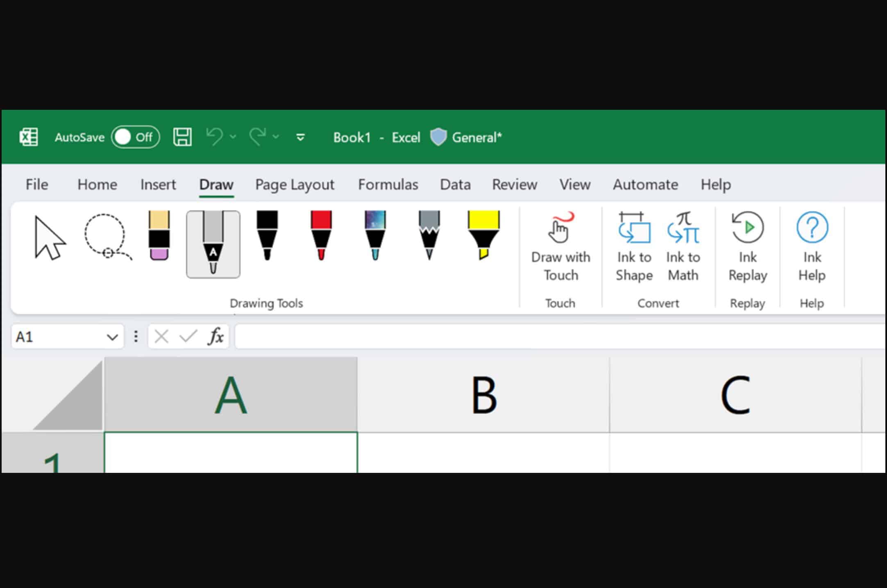Select the yellow highlighter pen

click(x=484, y=240)
